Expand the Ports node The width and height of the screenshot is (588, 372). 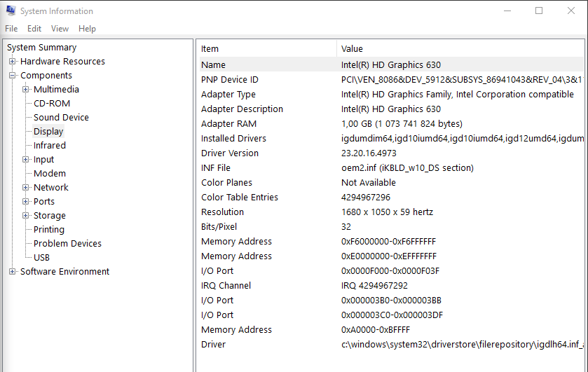point(25,201)
